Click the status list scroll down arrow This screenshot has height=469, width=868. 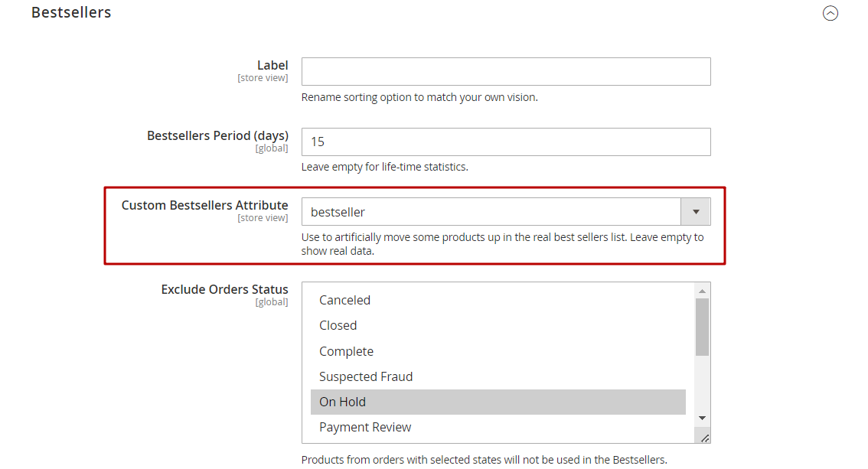(x=702, y=418)
